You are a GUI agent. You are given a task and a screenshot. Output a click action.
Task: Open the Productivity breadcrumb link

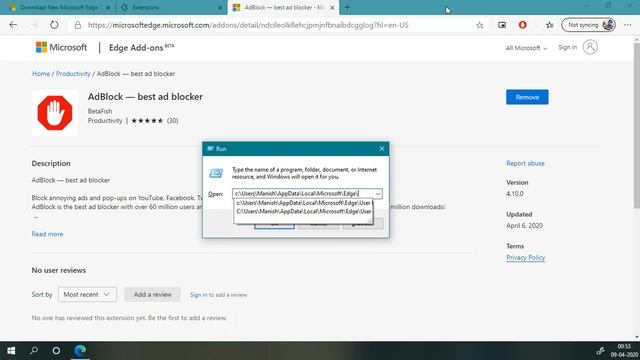click(x=73, y=74)
